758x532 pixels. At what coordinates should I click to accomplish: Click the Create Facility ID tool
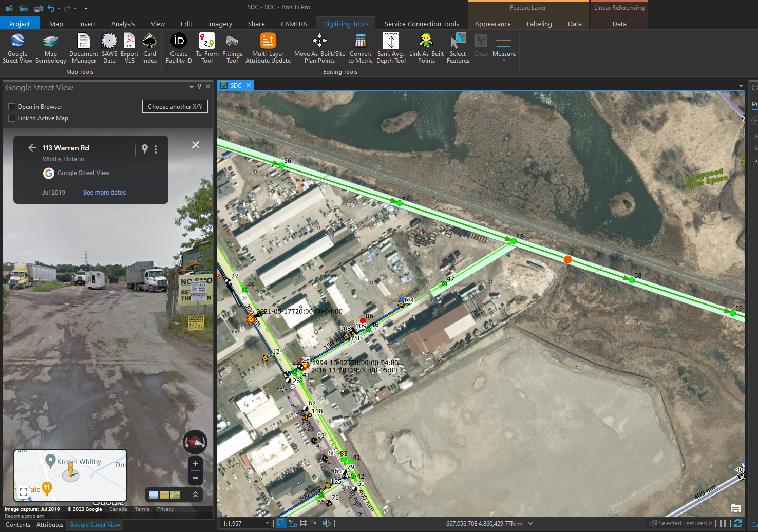(x=179, y=48)
